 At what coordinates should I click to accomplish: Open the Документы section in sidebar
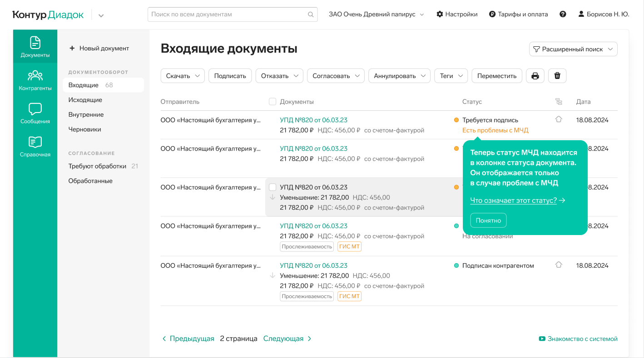pos(35,47)
